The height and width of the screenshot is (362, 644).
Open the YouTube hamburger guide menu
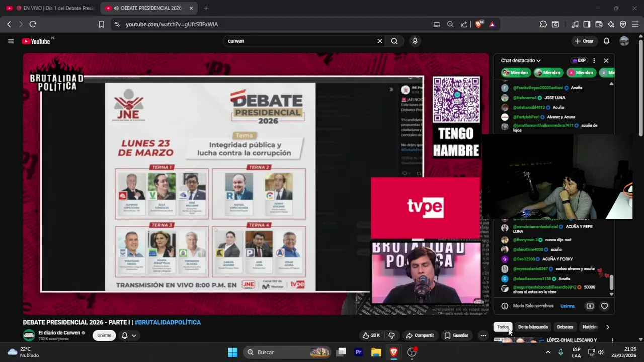coord(11,41)
